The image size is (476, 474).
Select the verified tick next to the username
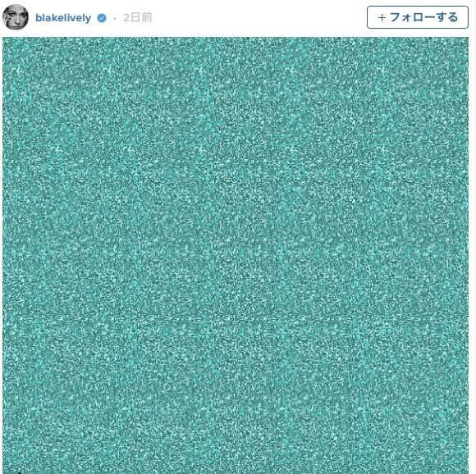102,18
